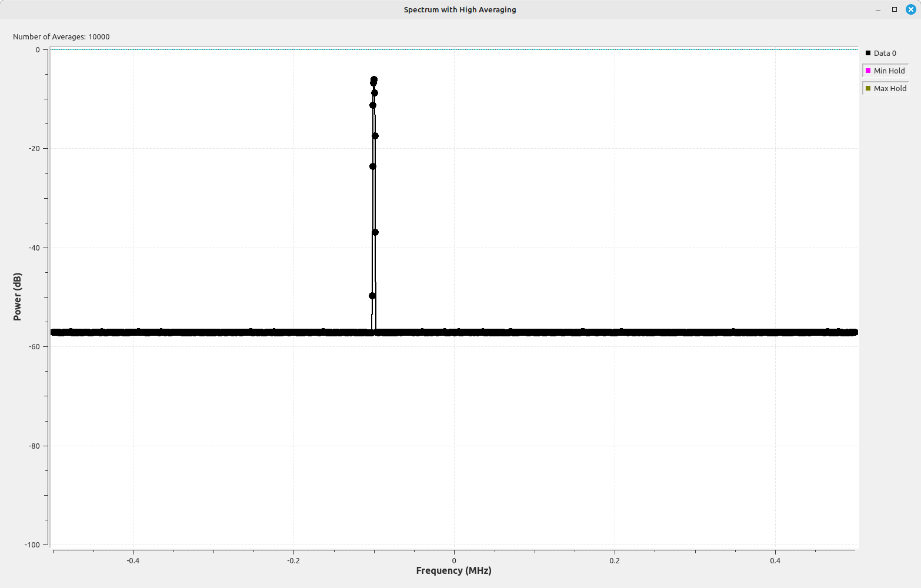
Task: Click the olive Max Hold color square
Action: [x=868, y=89]
